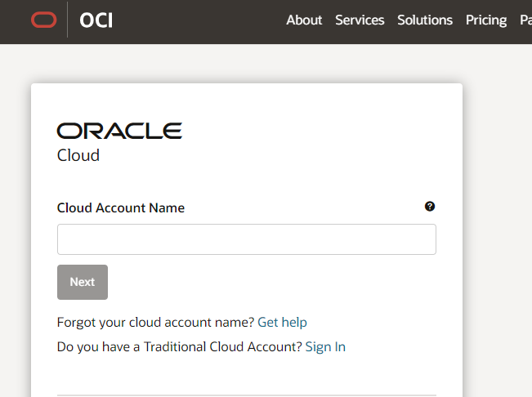The height and width of the screenshot is (397, 532).
Task: Click the Cloud text under the Oracle wordmark
Action: pyautogui.click(x=78, y=155)
